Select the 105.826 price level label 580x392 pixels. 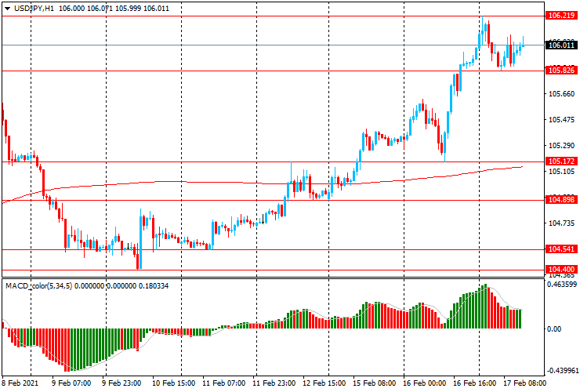coord(561,71)
